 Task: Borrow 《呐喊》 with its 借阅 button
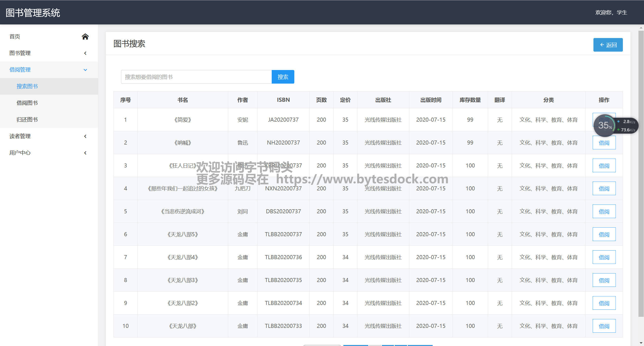pos(604,143)
